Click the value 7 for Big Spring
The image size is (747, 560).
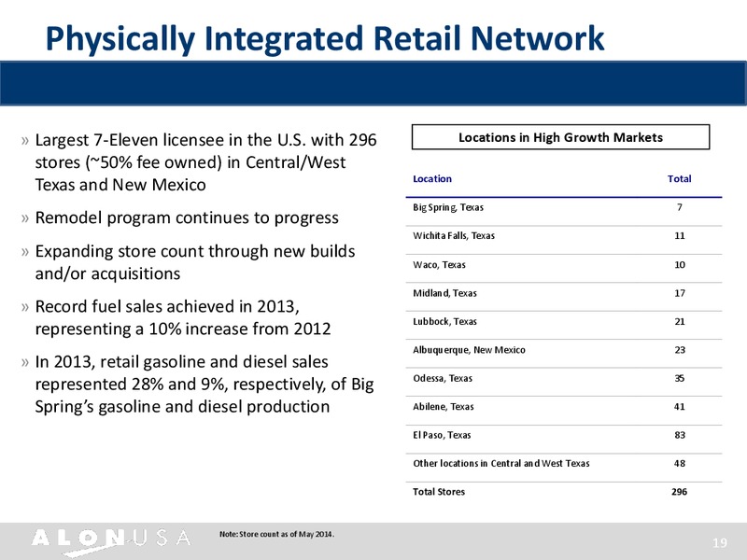tap(680, 207)
